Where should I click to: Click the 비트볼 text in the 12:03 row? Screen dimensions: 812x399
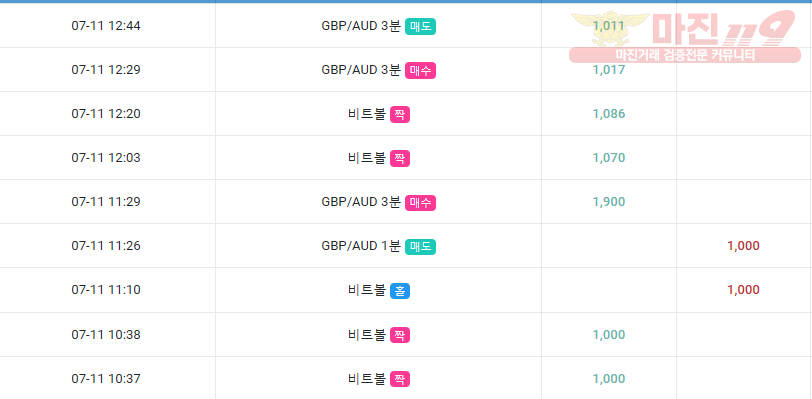click(x=367, y=158)
